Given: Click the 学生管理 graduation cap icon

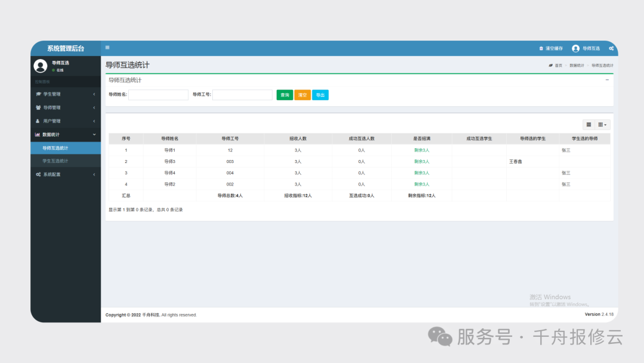Looking at the screenshot, I should 38,94.
